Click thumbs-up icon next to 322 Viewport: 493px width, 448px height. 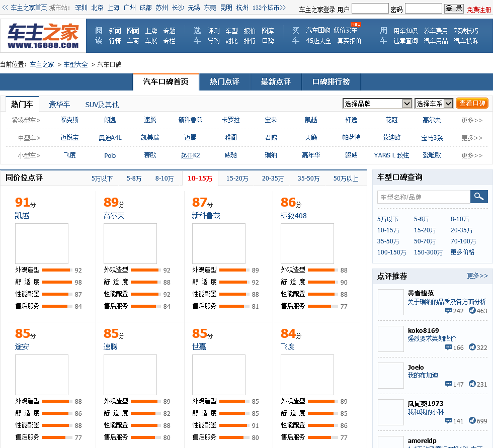[x=472, y=347]
